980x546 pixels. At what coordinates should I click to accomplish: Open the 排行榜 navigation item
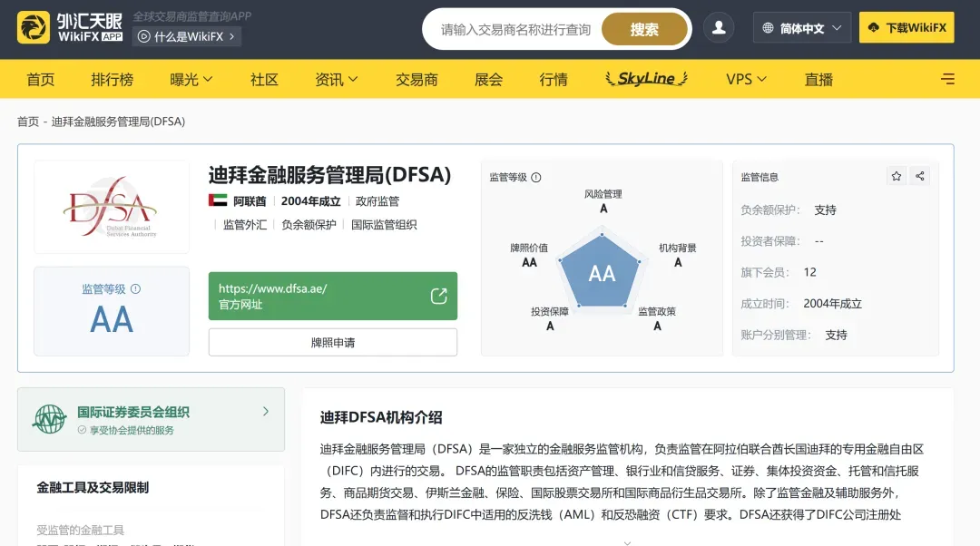tap(112, 79)
